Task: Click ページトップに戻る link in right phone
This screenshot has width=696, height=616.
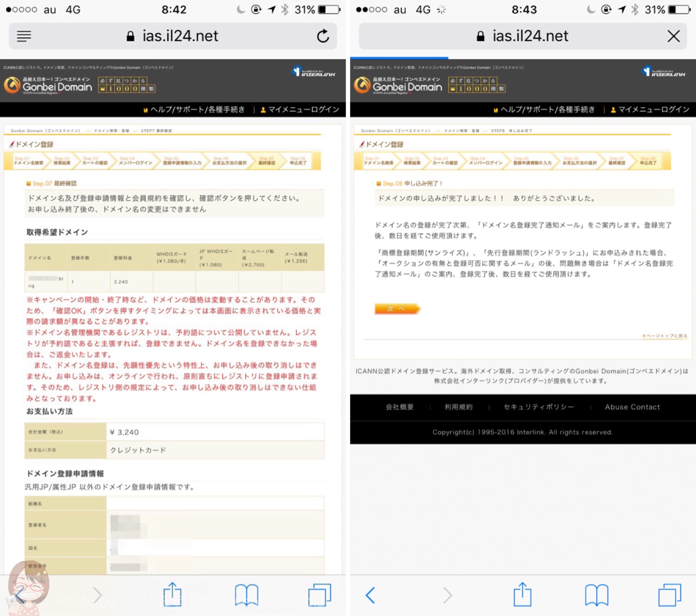Action: pyautogui.click(x=665, y=336)
